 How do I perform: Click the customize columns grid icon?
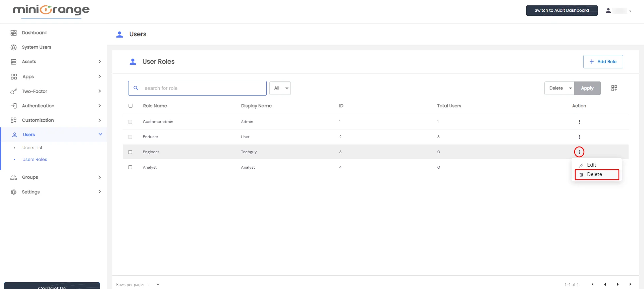coord(614,88)
